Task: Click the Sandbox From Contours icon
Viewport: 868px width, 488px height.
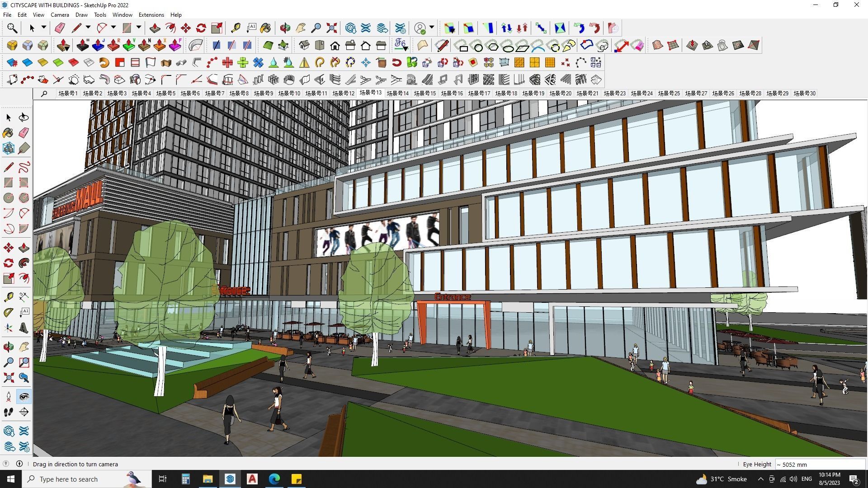Action: pyautogui.click(x=658, y=45)
